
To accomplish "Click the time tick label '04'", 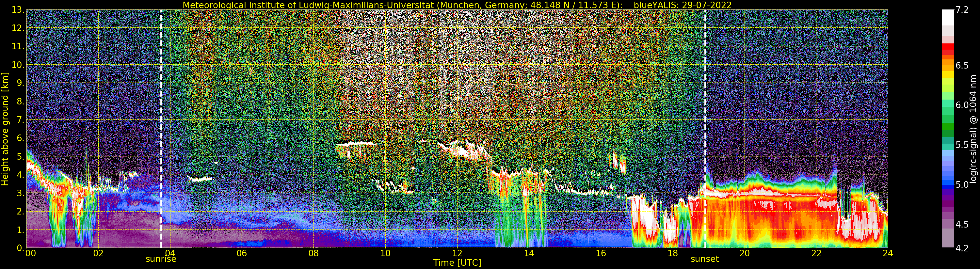I will tap(170, 253).
